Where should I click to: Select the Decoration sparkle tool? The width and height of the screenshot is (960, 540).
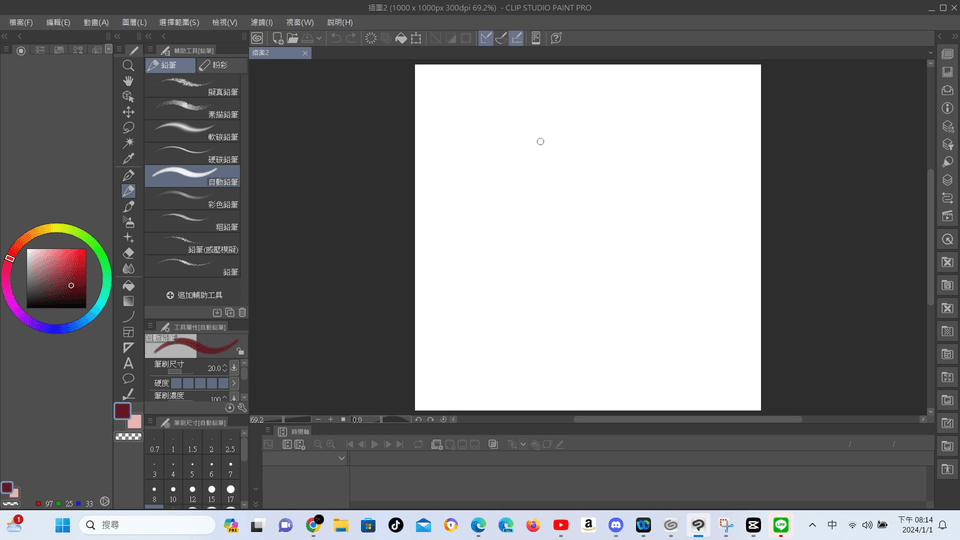coord(128,238)
